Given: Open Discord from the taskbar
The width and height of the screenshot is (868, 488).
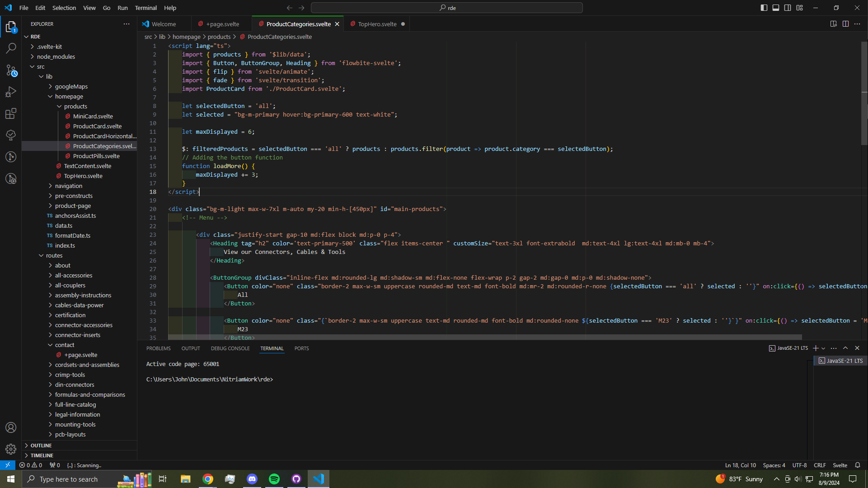Looking at the screenshot, I should 252,479.
